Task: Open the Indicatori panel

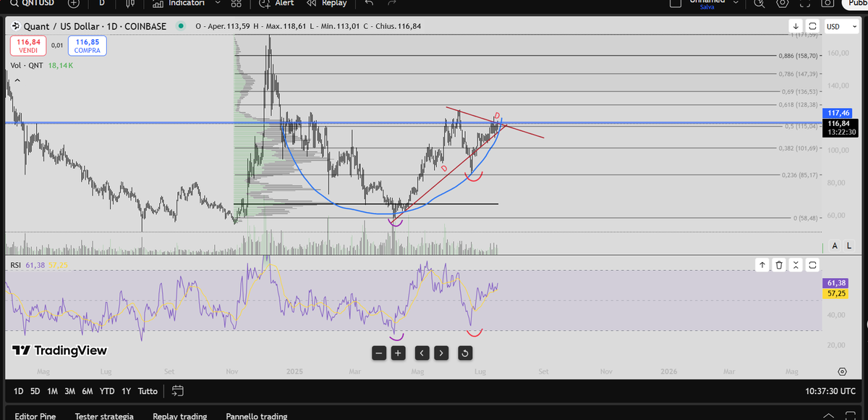Action: (179, 3)
